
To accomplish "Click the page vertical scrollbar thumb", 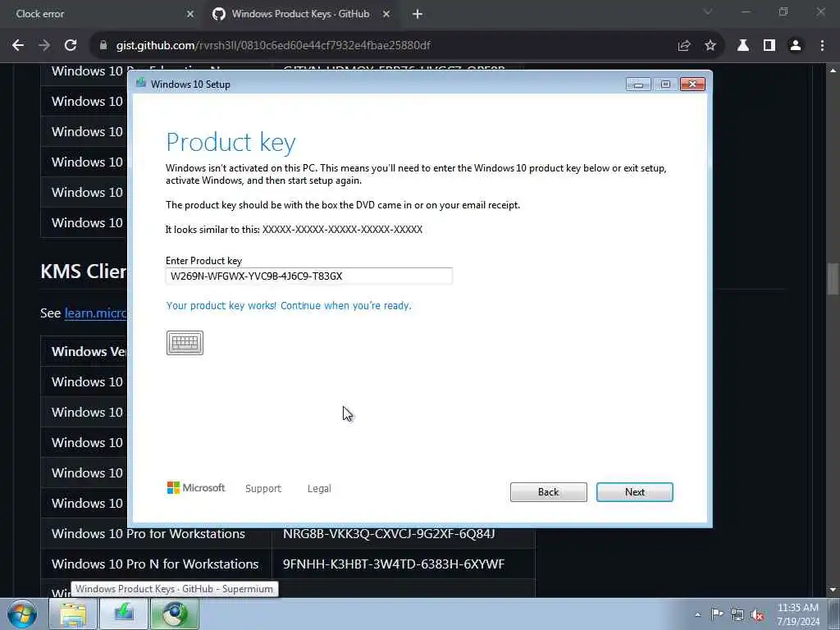I will point(833,279).
